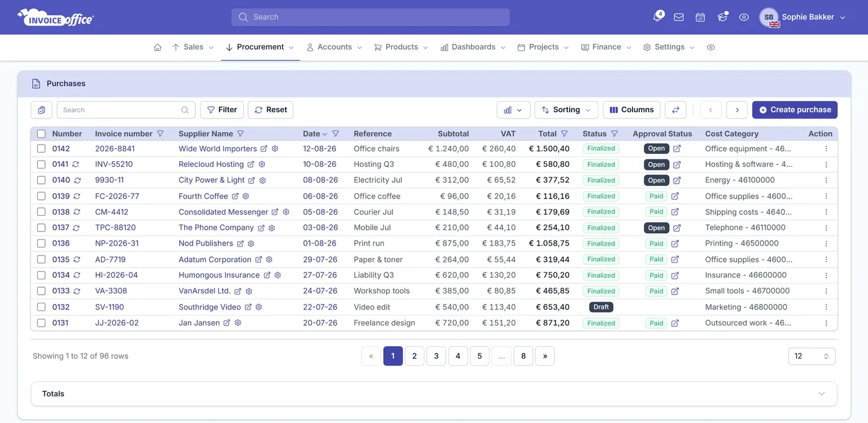The height and width of the screenshot is (423, 868).
Task: Filter by Invoice number column funnel
Action: 161,133
